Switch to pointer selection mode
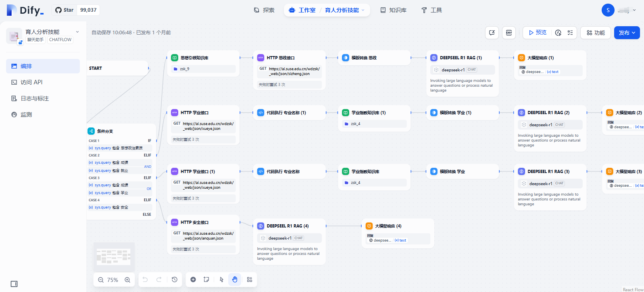Viewport: 644px width, 292px height. coord(221,279)
